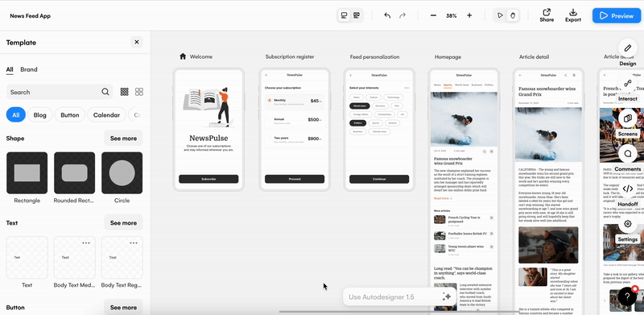Switch to the large grid view toggle
Image resolution: width=644 pixels, height=315 pixels.
139,92
